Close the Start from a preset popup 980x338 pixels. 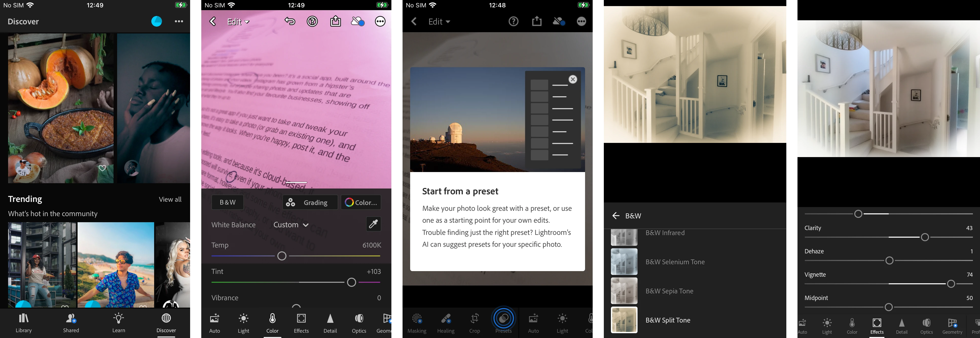click(x=573, y=79)
